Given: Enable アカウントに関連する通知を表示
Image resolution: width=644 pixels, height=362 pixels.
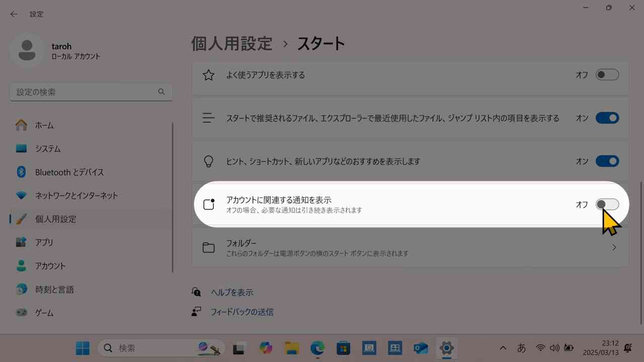Looking at the screenshot, I should 607,204.
